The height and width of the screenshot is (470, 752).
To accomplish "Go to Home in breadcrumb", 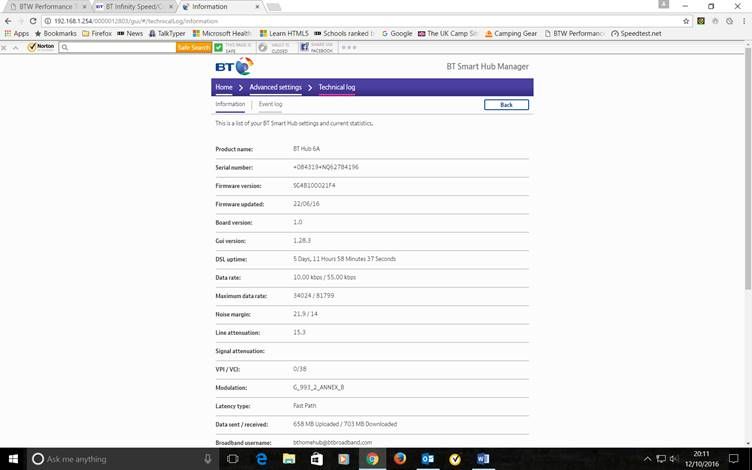I will coord(223,87).
